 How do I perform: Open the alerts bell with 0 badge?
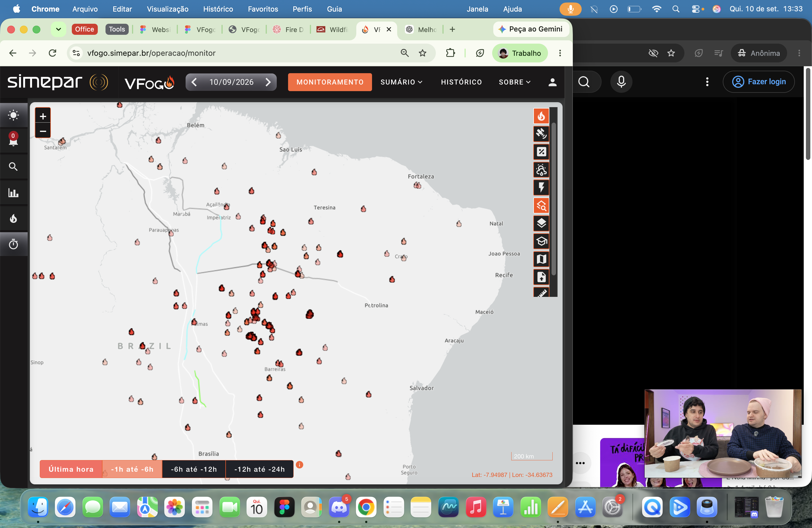(14, 140)
